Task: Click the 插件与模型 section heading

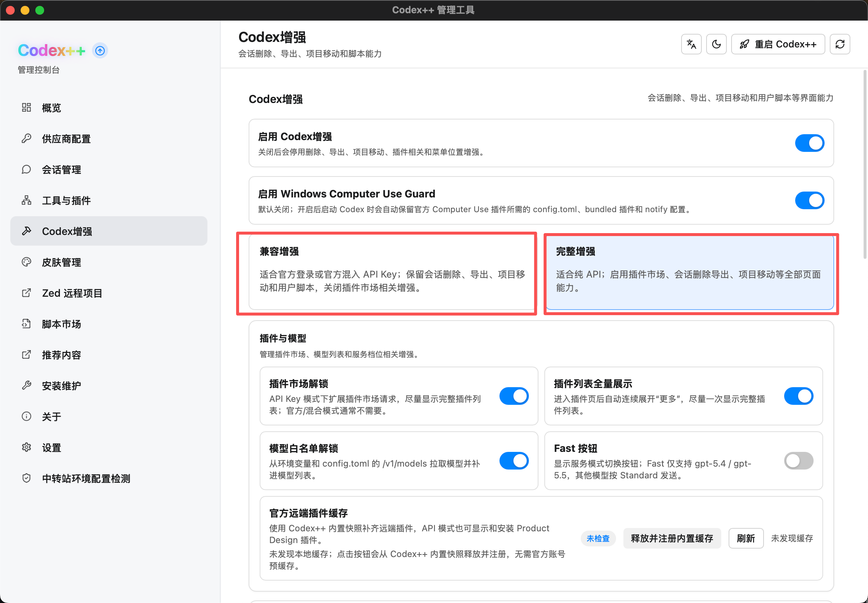Action: click(x=283, y=339)
